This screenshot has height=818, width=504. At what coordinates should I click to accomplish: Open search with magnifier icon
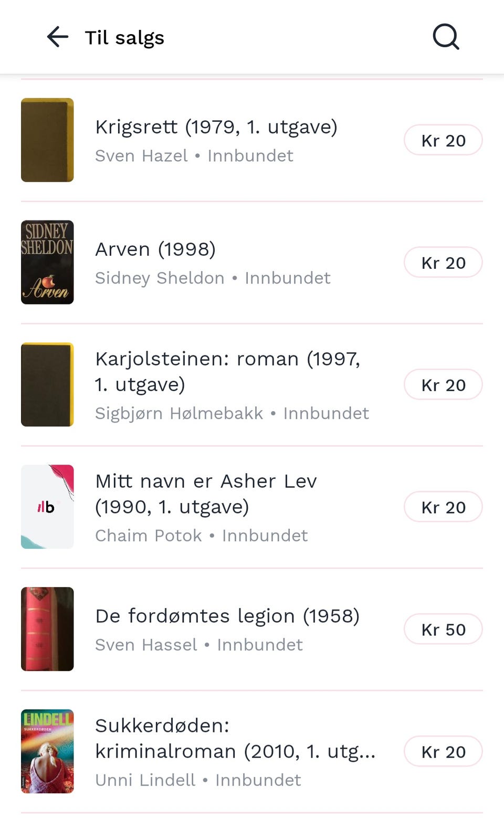(x=446, y=37)
